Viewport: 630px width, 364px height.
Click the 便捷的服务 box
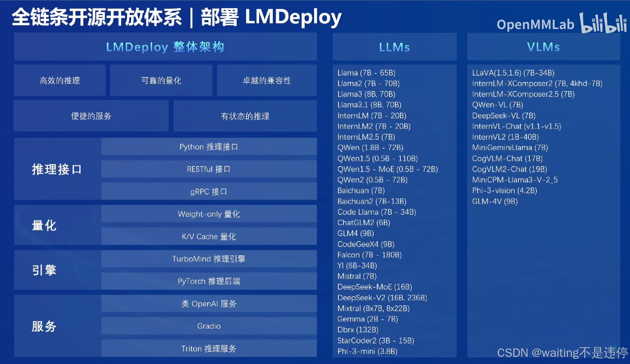tap(91, 116)
